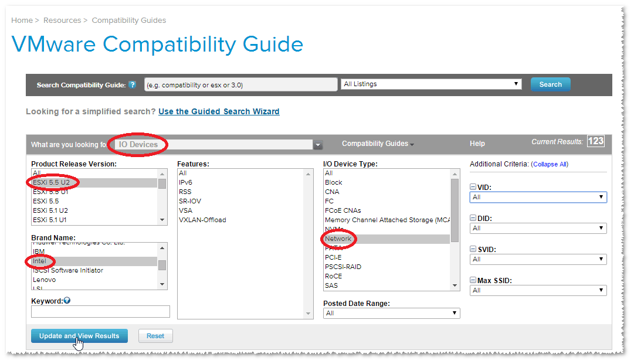Screen dimensions: 634x364
Task: Select IPv6 feature
Action: click(240, 183)
